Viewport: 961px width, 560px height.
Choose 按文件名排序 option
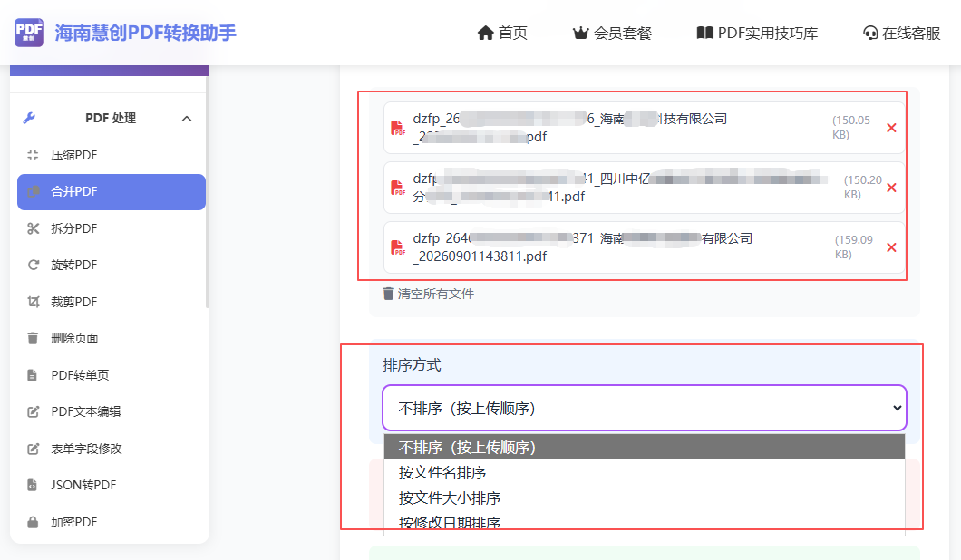point(644,472)
